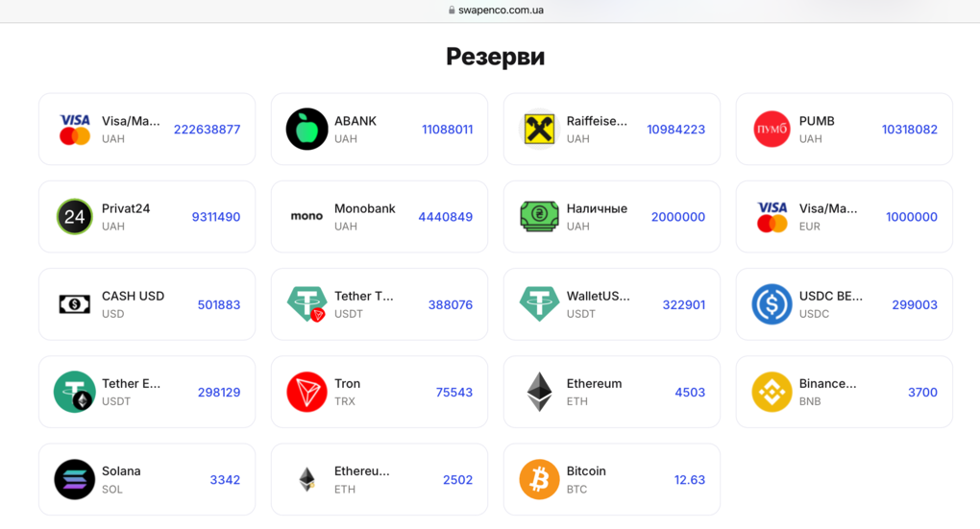Click the Tether TRC20 reserve value 388076

pyautogui.click(x=451, y=304)
